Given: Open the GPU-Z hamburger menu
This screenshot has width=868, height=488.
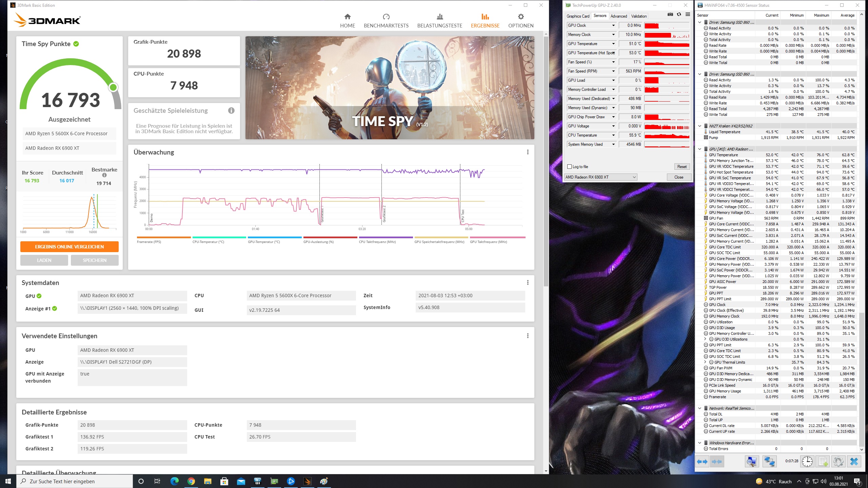Looking at the screenshot, I should pos(688,15).
